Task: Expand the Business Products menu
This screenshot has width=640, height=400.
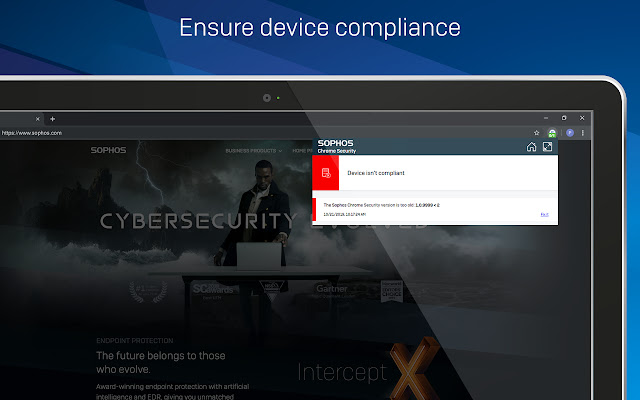Action: click(253, 151)
